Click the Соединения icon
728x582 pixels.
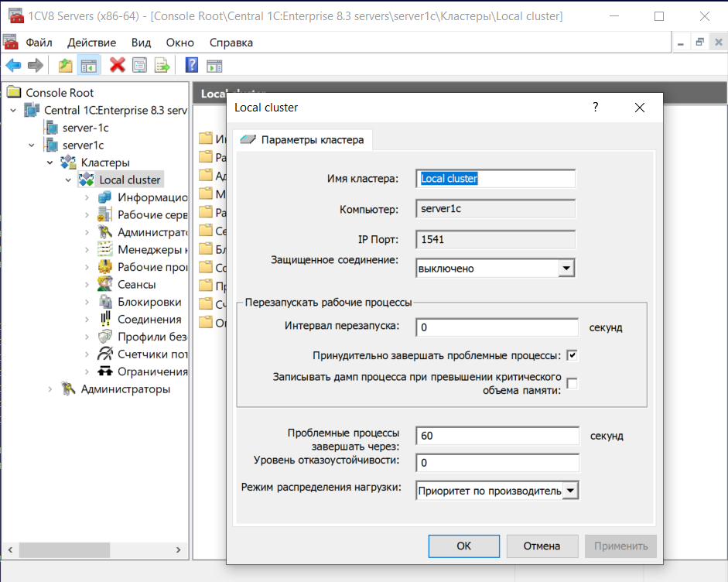point(105,319)
